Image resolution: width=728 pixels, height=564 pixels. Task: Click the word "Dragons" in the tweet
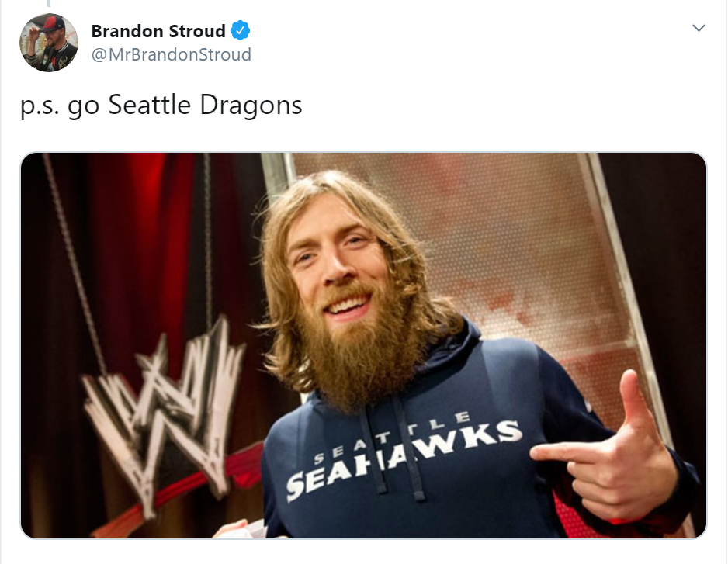tap(251, 105)
